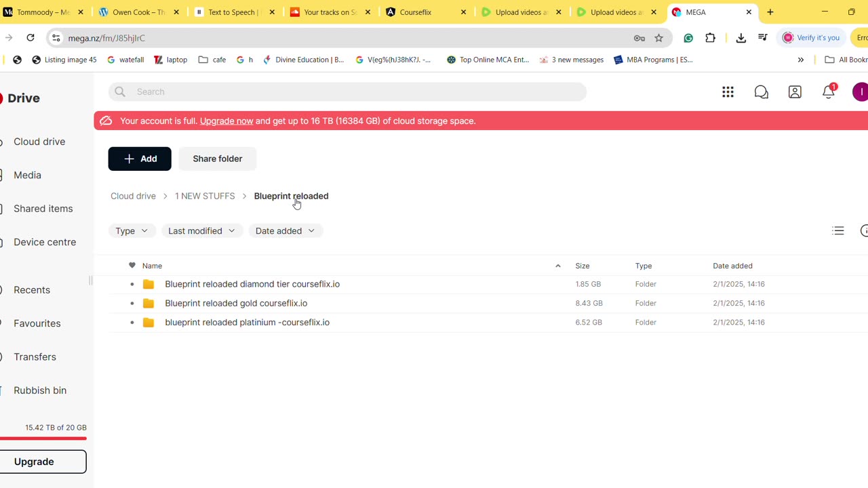The width and height of the screenshot is (868, 488).
Task: Show more bookmarks chevron
Action: click(800, 60)
